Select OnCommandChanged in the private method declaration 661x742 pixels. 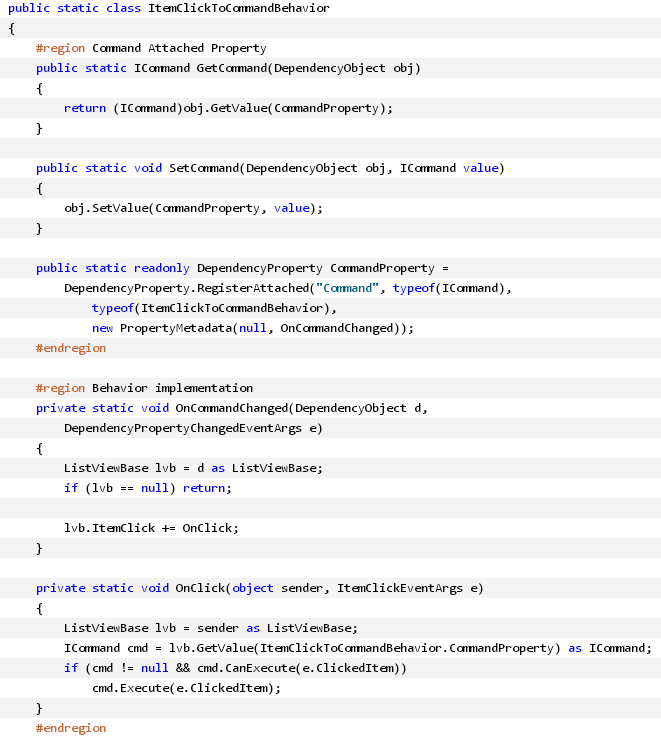point(231,408)
